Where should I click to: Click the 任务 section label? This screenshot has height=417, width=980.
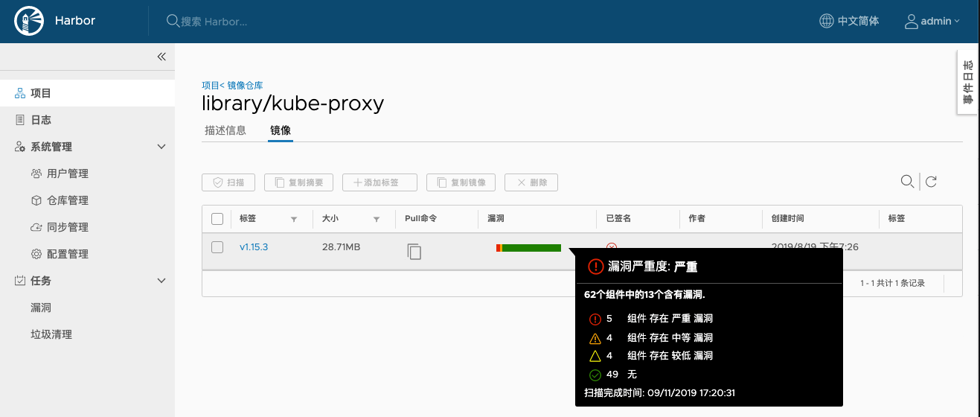(x=40, y=281)
